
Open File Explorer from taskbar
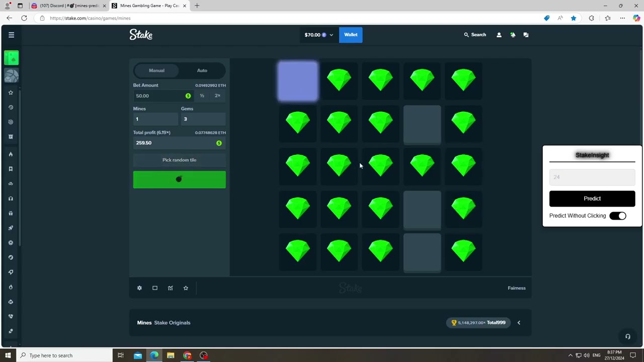(x=171, y=355)
